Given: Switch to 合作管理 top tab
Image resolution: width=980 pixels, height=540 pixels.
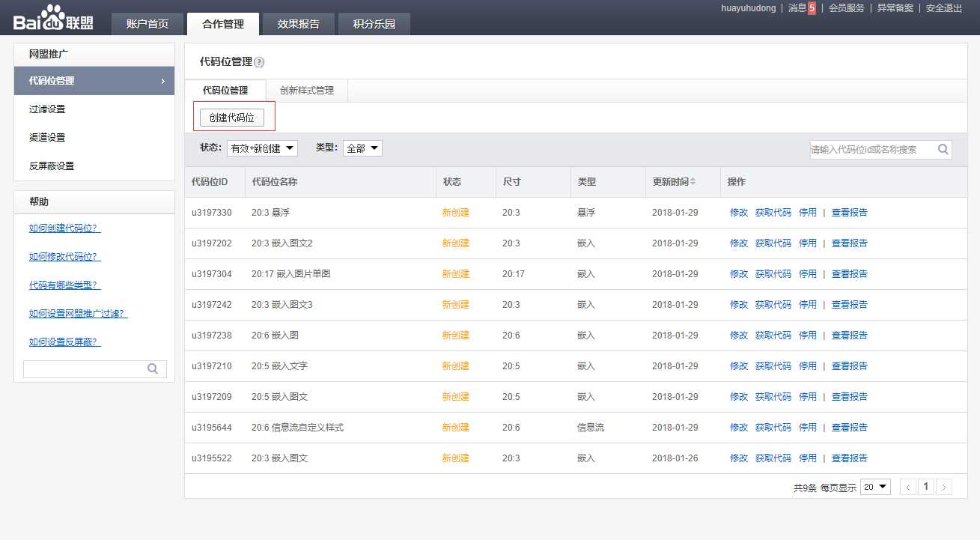Looking at the screenshot, I should (x=223, y=24).
